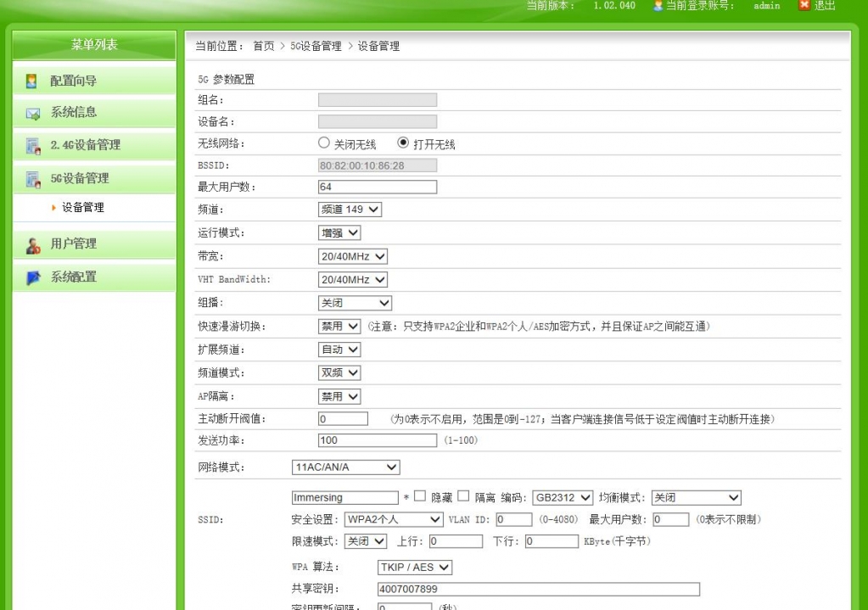The height and width of the screenshot is (610, 868).
Task: Click the 主动断开阀值 input field
Action: pyautogui.click(x=344, y=418)
